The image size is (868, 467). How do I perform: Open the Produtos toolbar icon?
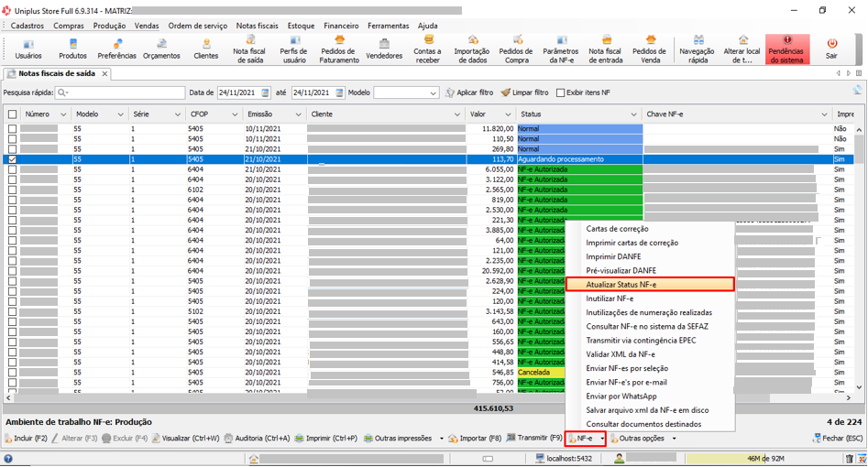point(72,49)
